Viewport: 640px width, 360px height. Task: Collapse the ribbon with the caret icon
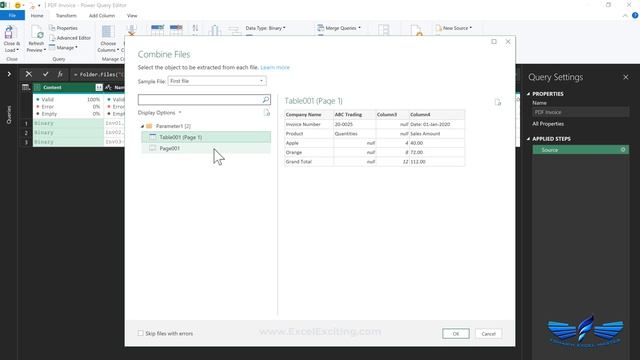point(625,16)
